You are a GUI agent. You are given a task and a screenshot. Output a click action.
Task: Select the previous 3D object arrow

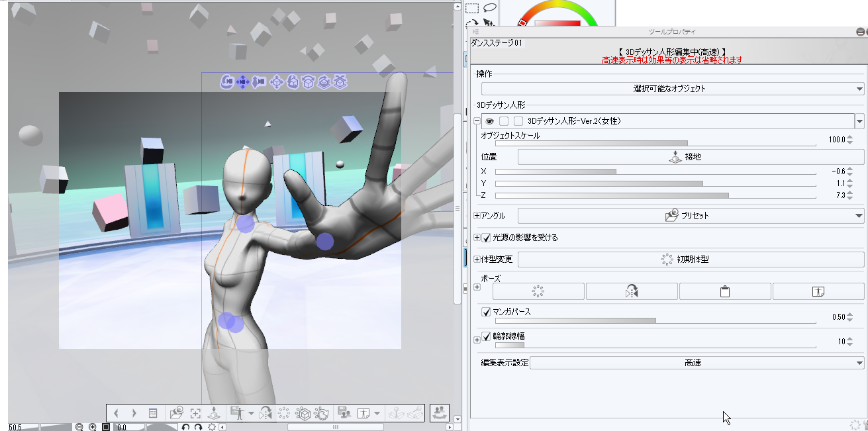[x=116, y=412]
